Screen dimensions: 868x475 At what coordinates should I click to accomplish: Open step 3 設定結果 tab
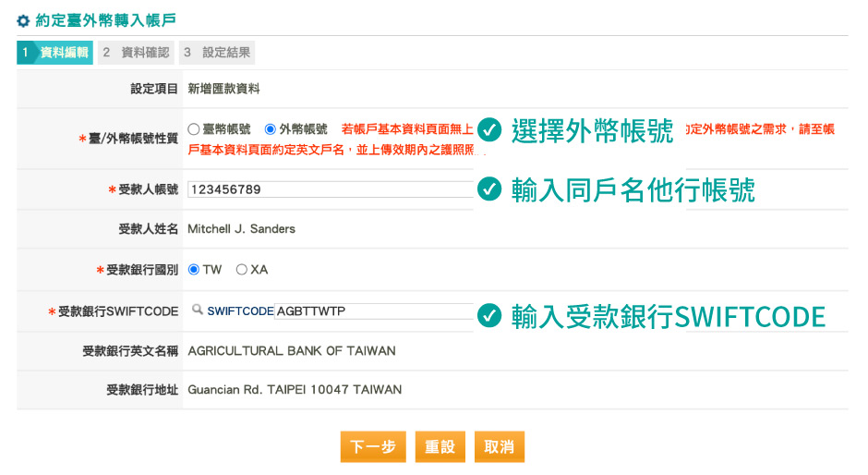pyautogui.click(x=216, y=53)
